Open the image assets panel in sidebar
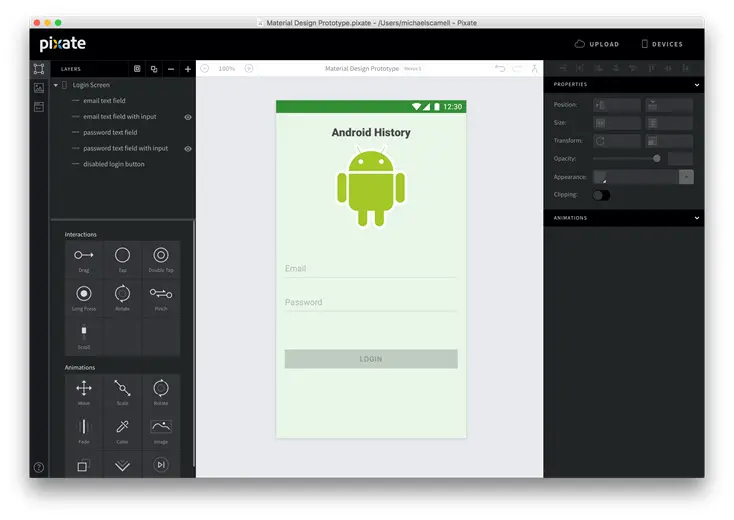 [x=39, y=88]
